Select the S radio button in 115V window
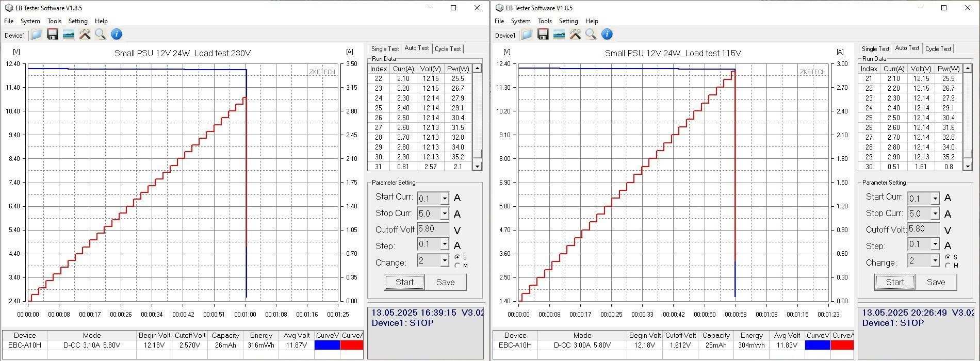980x361 pixels. [x=948, y=257]
